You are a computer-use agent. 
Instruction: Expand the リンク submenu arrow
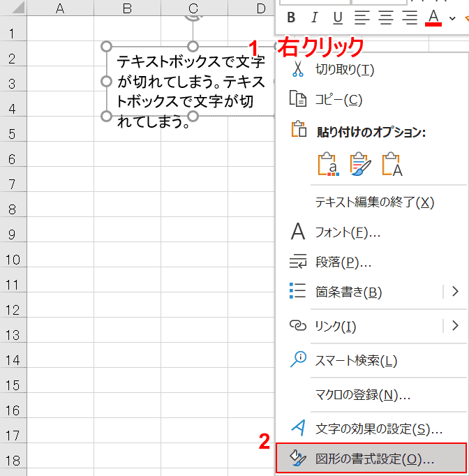[455, 326]
